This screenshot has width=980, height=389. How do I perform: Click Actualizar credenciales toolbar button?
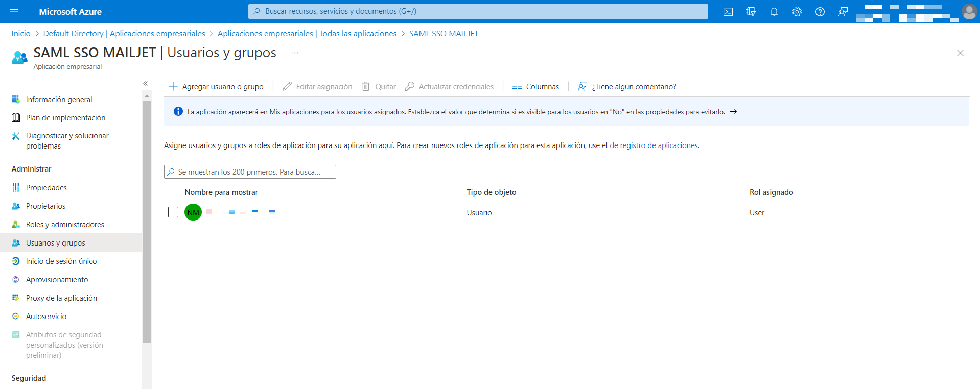click(x=449, y=87)
